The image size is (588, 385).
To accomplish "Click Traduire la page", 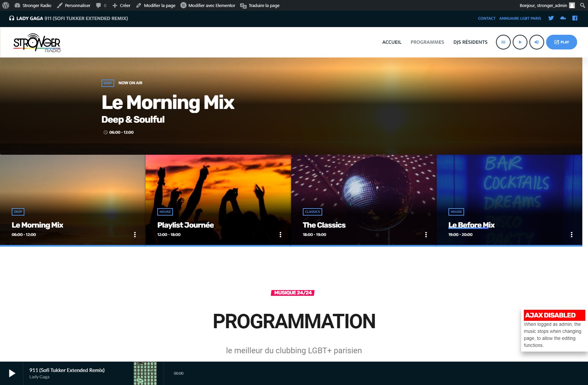I will [x=260, y=5].
